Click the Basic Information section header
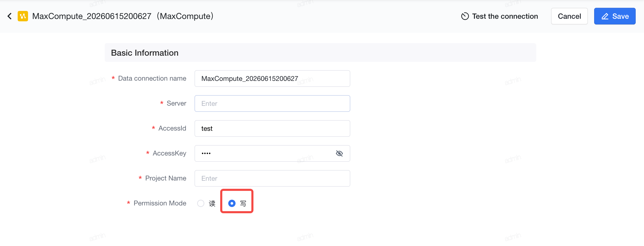The height and width of the screenshot is (246, 644). (145, 53)
